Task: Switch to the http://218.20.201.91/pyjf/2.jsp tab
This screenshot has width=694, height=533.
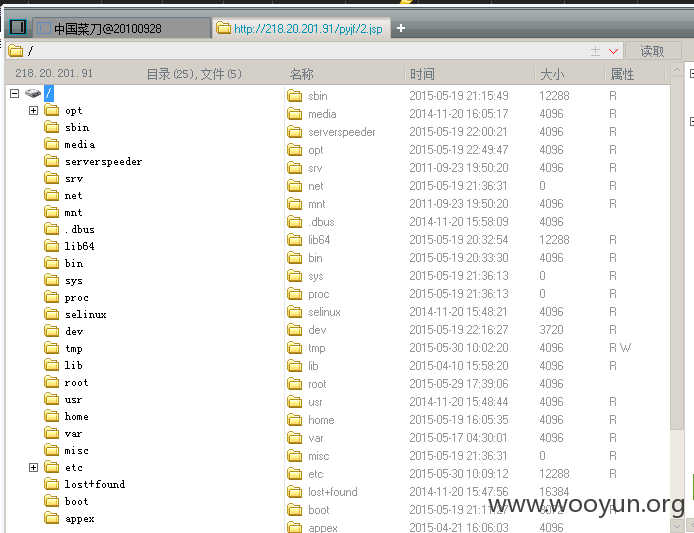Action: point(301,28)
